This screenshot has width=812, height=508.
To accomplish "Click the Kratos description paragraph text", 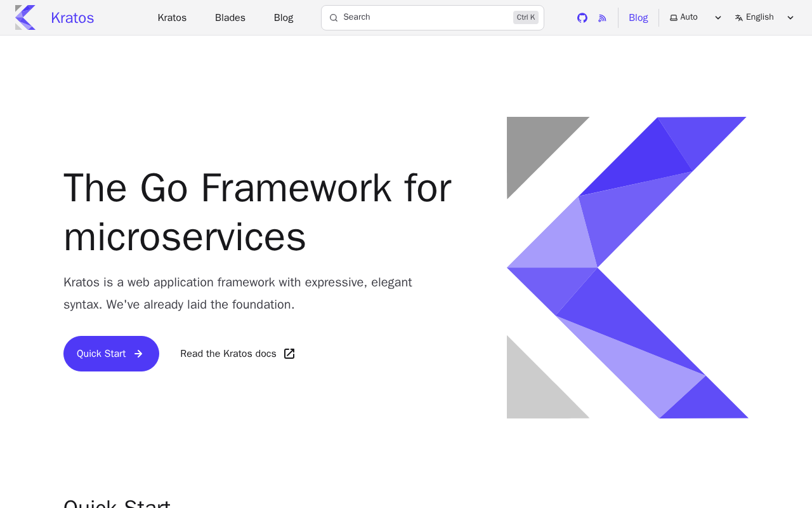I will pos(238,293).
